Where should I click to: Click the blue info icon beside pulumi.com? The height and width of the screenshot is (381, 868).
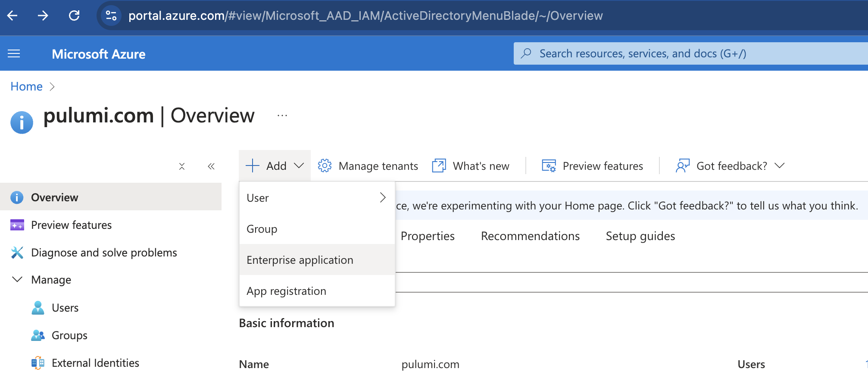[22, 122]
